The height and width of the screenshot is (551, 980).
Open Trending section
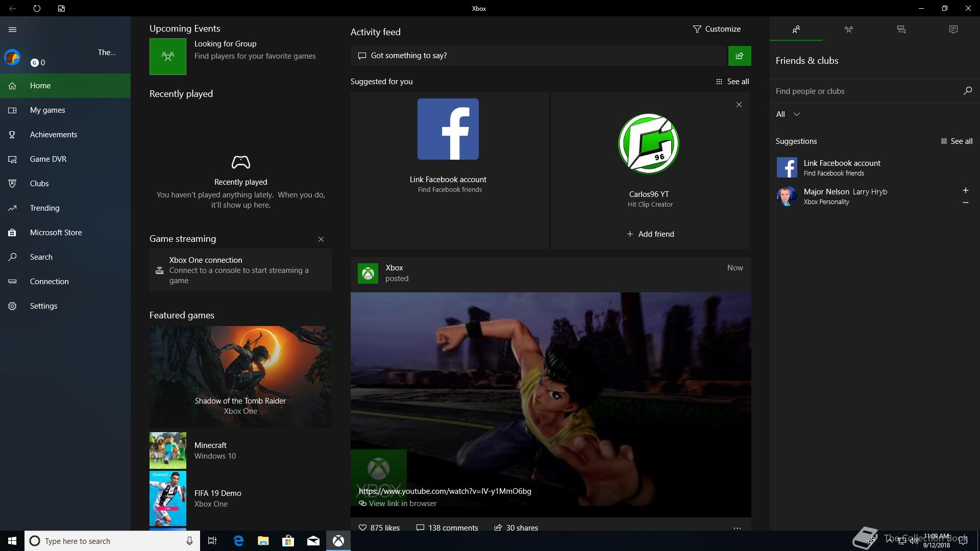click(x=65, y=208)
